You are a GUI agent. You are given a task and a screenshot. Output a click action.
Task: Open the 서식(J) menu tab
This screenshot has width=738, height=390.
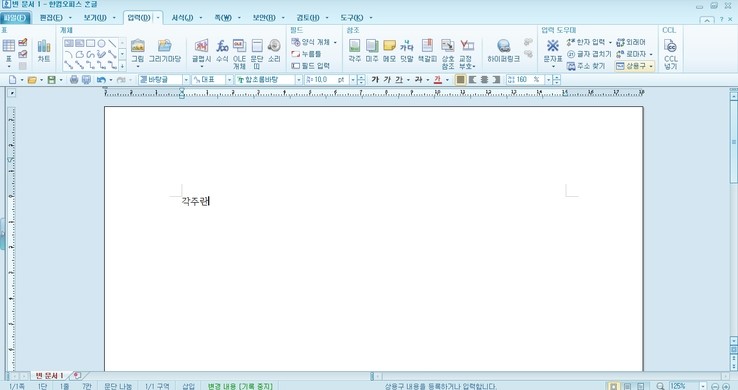182,18
